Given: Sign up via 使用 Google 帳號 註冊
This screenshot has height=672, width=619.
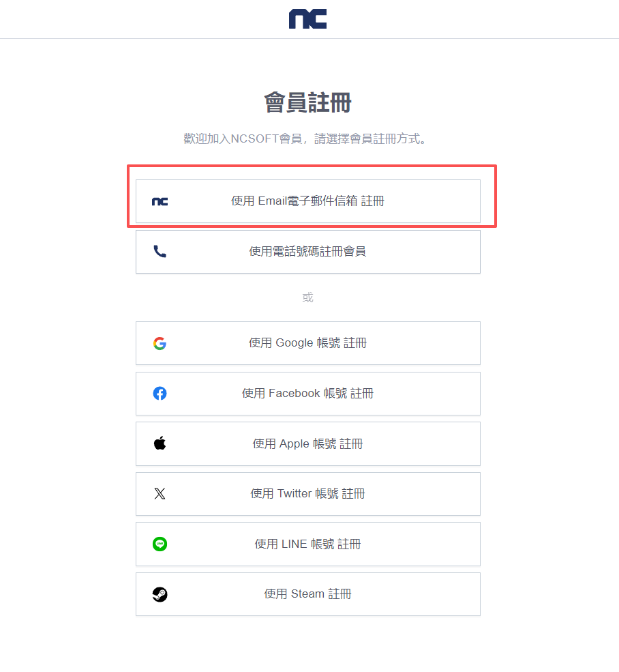Looking at the screenshot, I should click(x=307, y=343).
